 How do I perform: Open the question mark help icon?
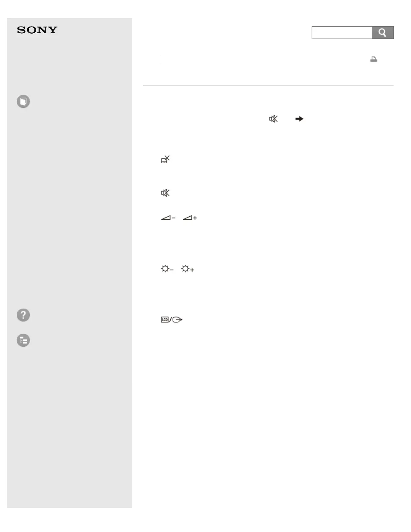point(23,315)
